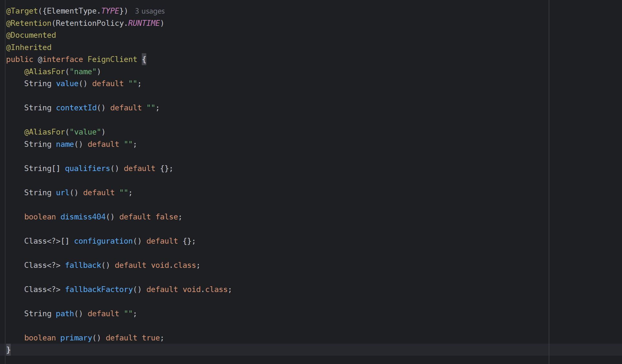Click the path() method name

(x=65, y=314)
